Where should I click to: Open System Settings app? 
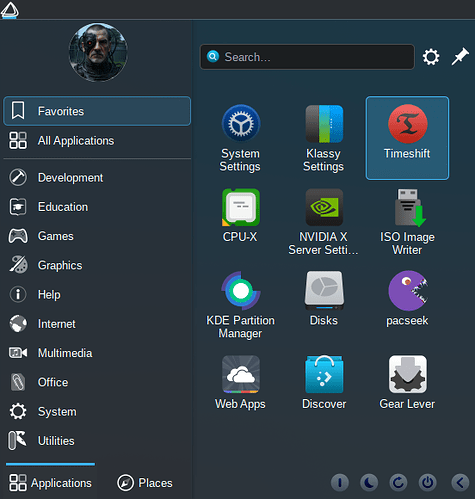click(240, 138)
